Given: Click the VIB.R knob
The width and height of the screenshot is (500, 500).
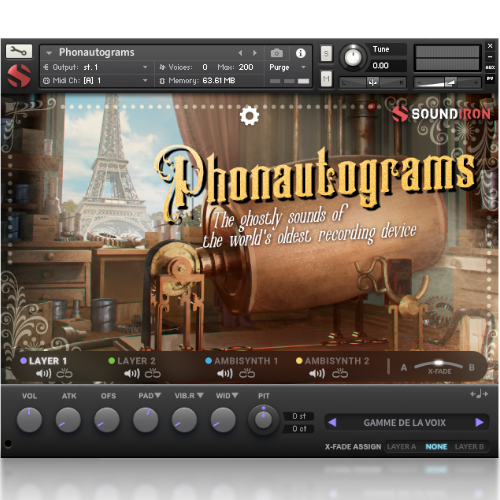Looking at the screenshot, I should coord(184,419).
